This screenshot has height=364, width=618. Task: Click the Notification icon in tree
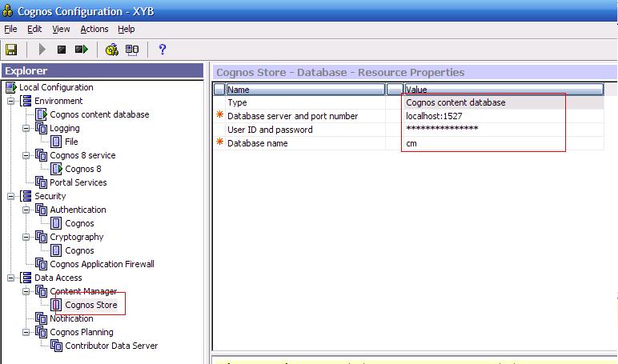pyautogui.click(x=41, y=318)
